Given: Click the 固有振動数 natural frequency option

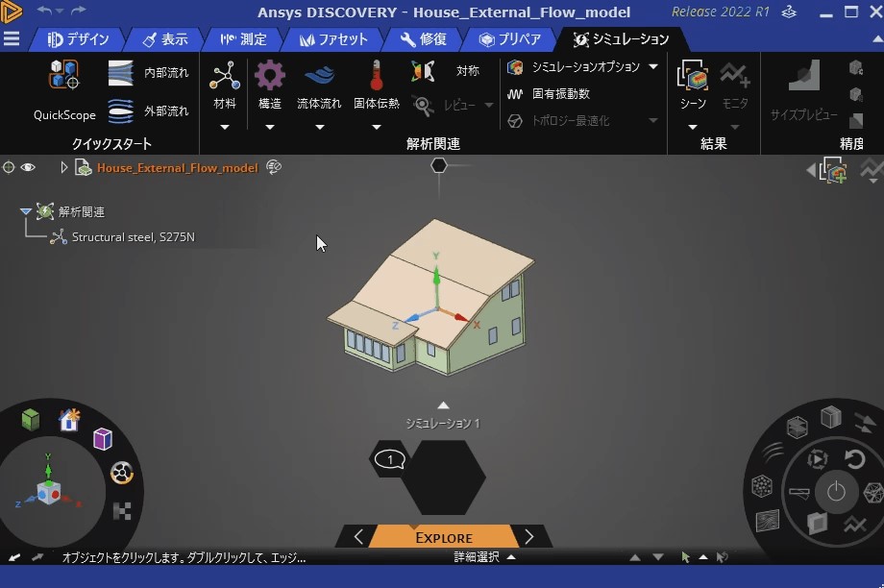Looking at the screenshot, I should (x=548, y=93).
